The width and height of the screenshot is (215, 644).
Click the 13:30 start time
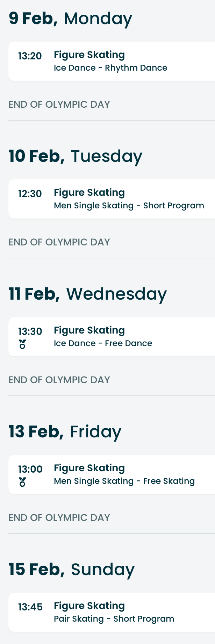[30, 331]
